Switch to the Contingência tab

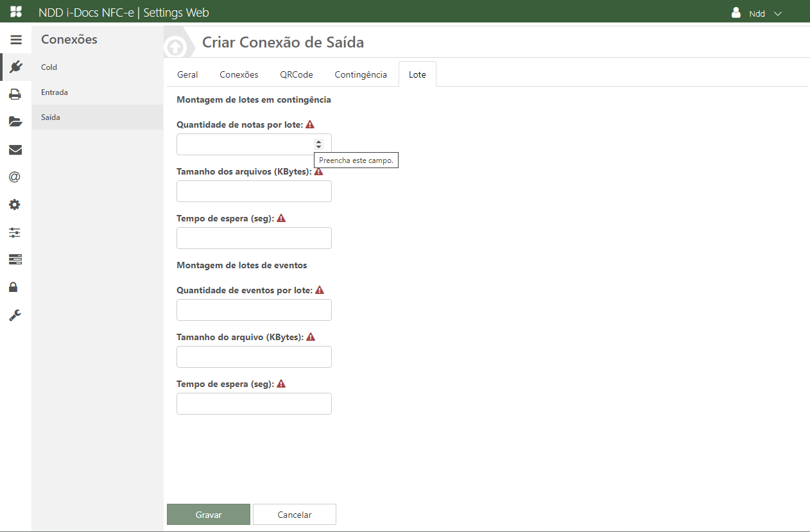point(360,74)
